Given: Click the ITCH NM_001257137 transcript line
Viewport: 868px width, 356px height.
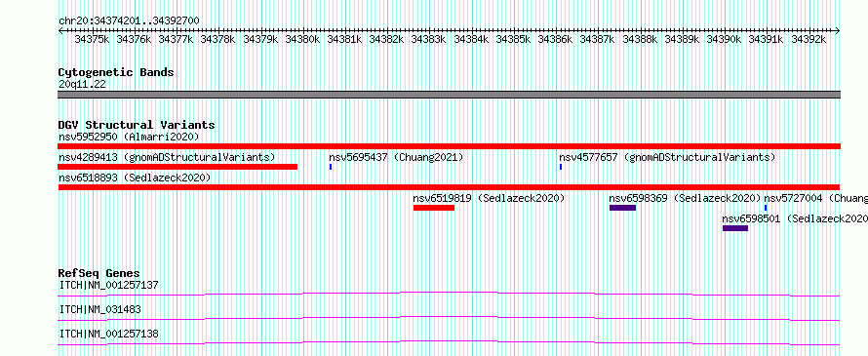Looking at the screenshot, I should pos(449,294).
